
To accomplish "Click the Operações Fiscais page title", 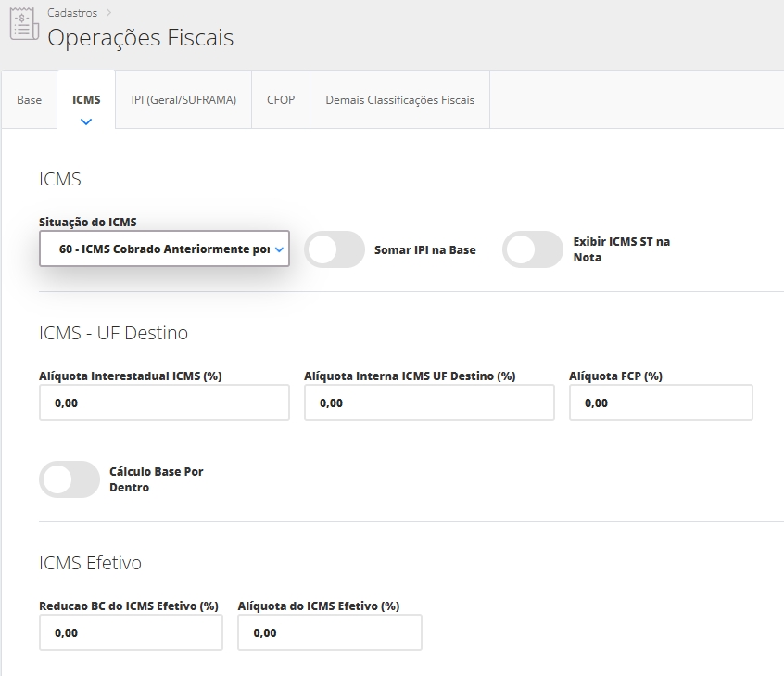I will click(x=140, y=38).
